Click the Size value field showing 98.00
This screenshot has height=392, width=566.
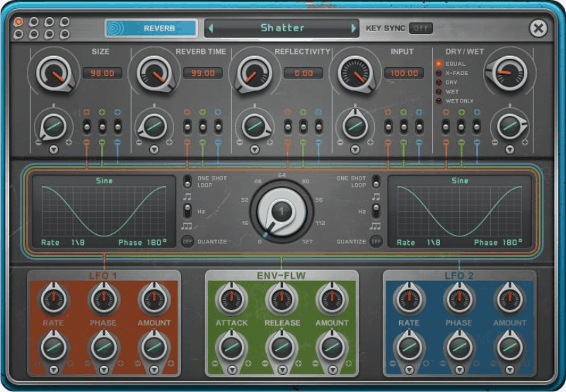pos(103,73)
